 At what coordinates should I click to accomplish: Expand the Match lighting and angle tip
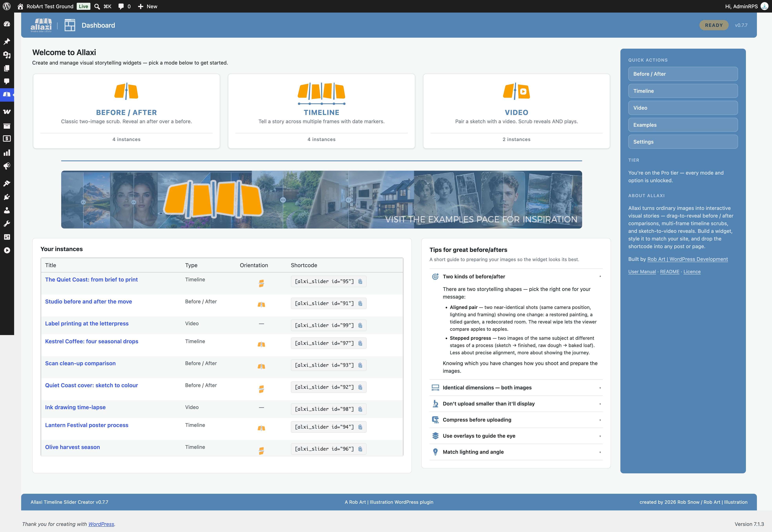click(516, 452)
